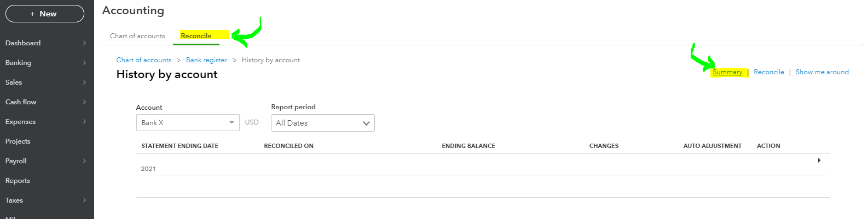Expand the Payroll sidebar arrow

click(84, 161)
